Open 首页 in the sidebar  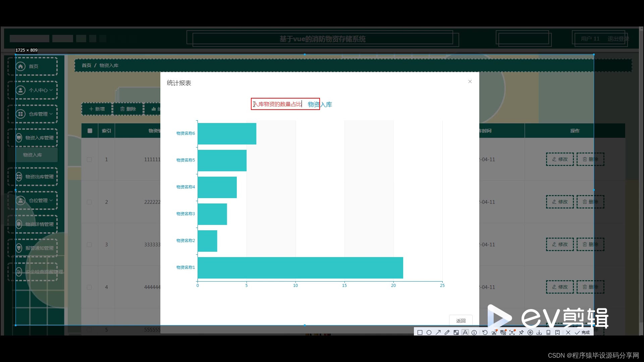[33, 66]
